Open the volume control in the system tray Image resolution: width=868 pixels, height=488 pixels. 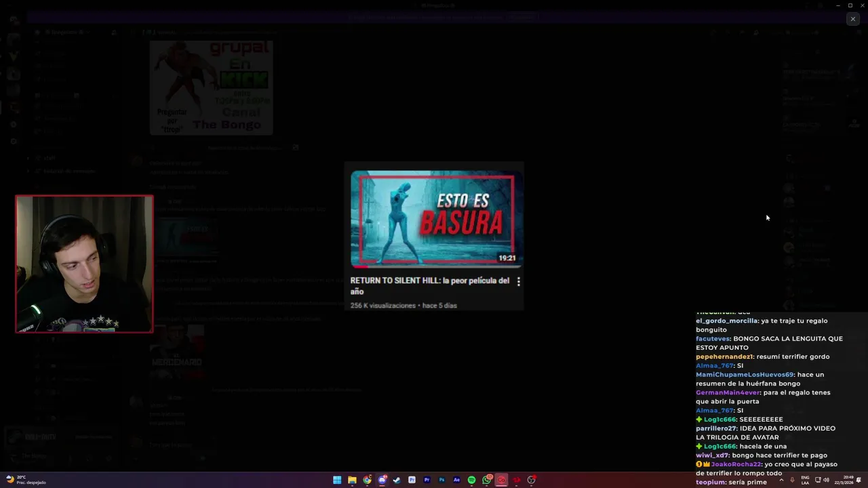pyautogui.click(x=826, y=480)
